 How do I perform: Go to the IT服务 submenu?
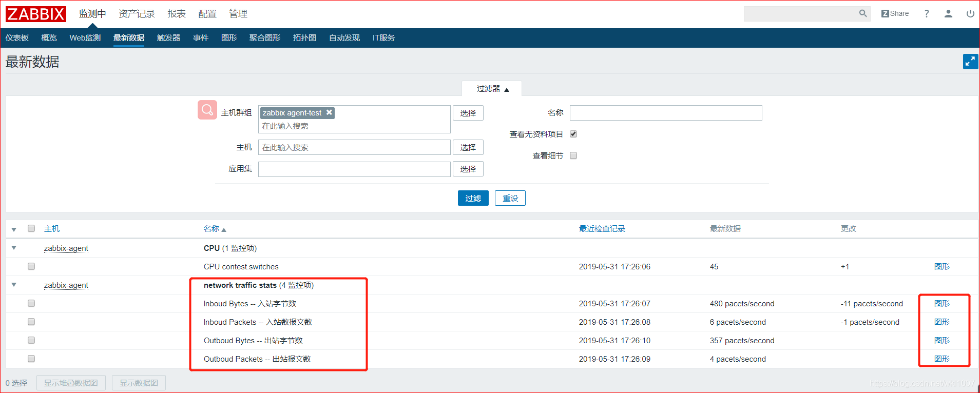(383, 38)
